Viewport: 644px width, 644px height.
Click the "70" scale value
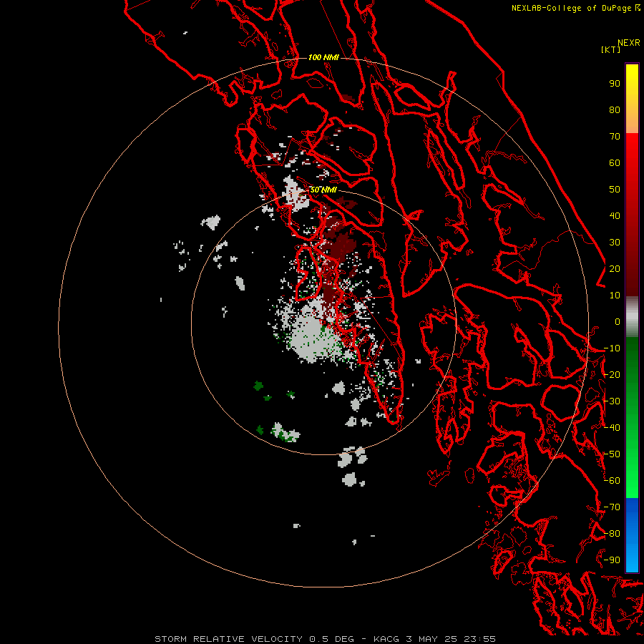[615, 137]
